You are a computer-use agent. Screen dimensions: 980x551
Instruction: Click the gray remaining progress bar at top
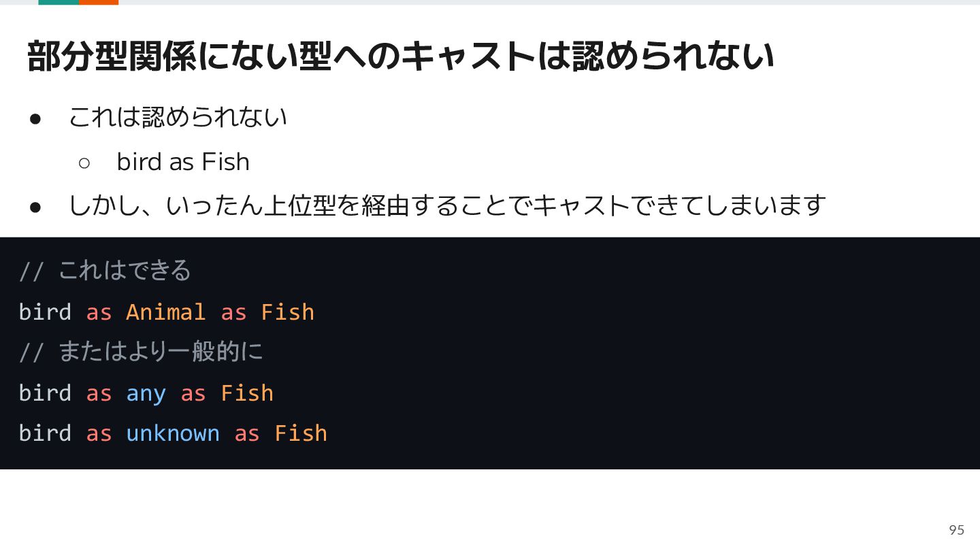coord(549,2)
